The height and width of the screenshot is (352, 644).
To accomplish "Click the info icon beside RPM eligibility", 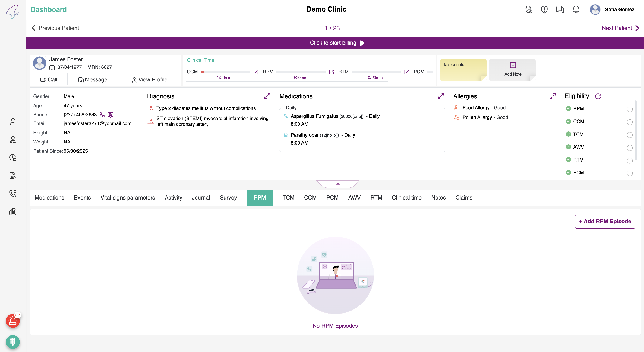I will click(629, 109).
